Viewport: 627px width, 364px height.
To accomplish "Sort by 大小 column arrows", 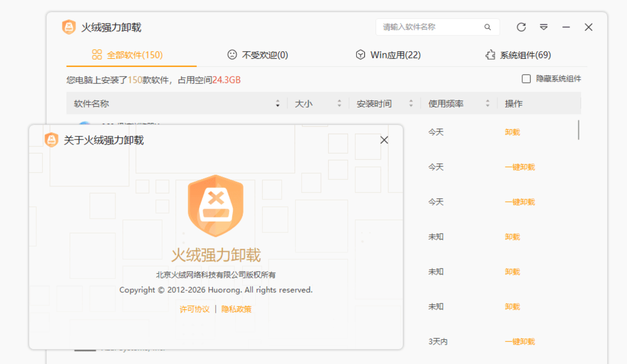I will tap(339, 103).
